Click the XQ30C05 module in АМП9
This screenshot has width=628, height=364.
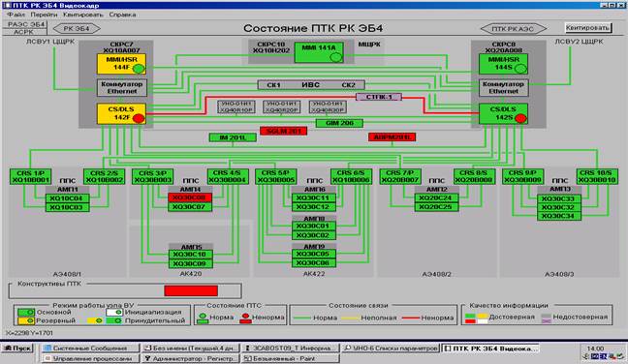click(313, 254)
